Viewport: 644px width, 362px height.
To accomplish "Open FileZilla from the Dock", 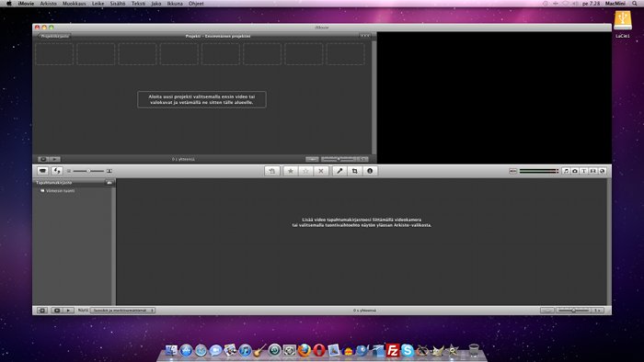I will tap(393, 350).
